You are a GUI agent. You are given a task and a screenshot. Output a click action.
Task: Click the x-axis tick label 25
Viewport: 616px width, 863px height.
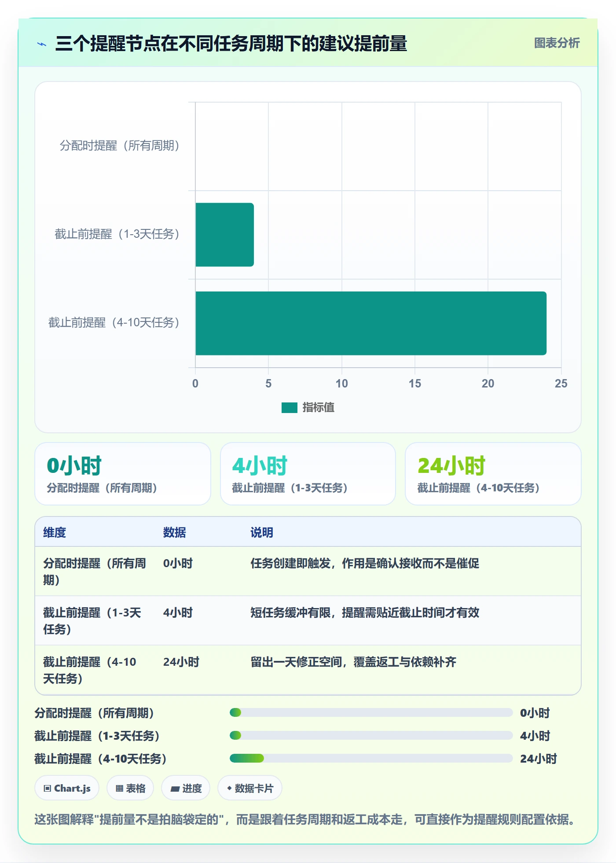(x=561, y=384)
